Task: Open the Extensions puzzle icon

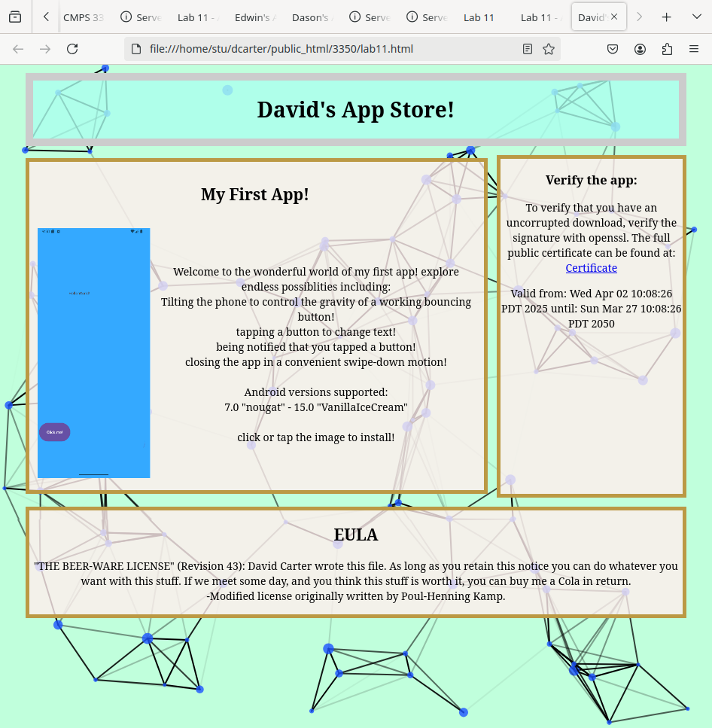Action: [x=667, y=49]
